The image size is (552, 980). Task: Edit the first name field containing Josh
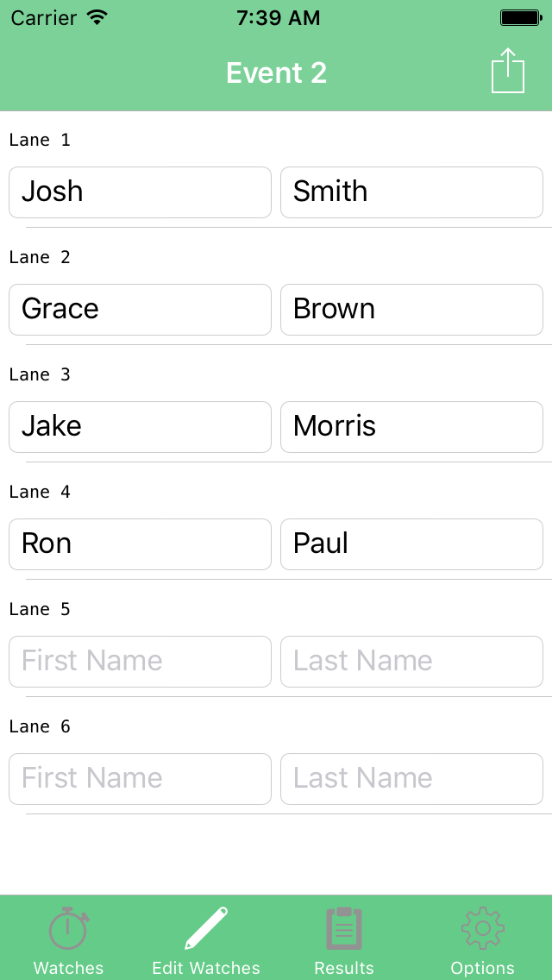click(140, 192)
